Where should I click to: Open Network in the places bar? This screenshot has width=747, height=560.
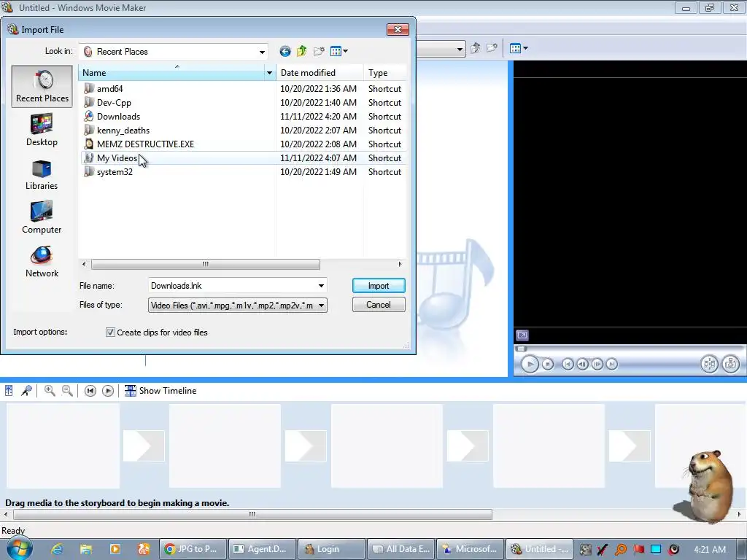42,262
